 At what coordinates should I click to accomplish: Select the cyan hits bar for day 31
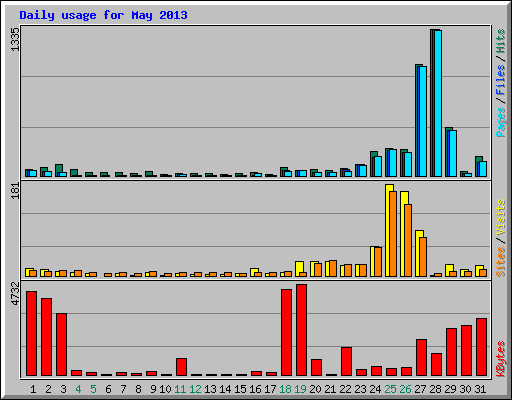tap(483, 169)
